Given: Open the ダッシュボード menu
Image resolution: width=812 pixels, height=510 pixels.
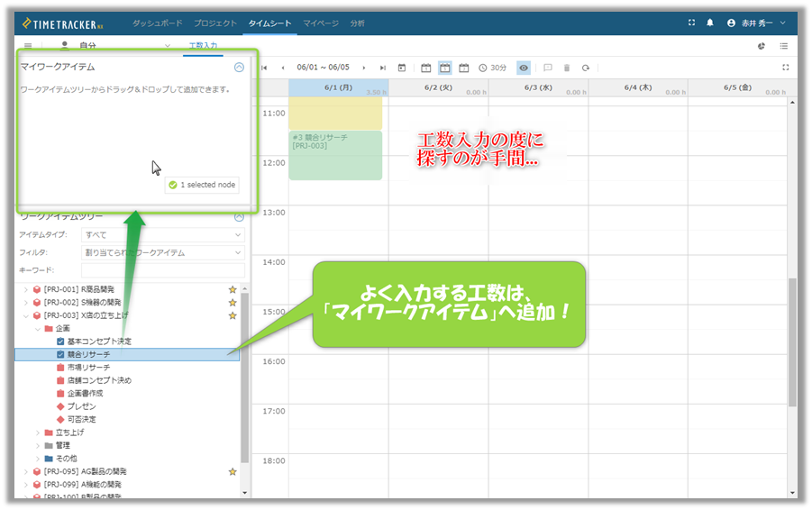Looking at the screenshot, I should pos(157,23).
